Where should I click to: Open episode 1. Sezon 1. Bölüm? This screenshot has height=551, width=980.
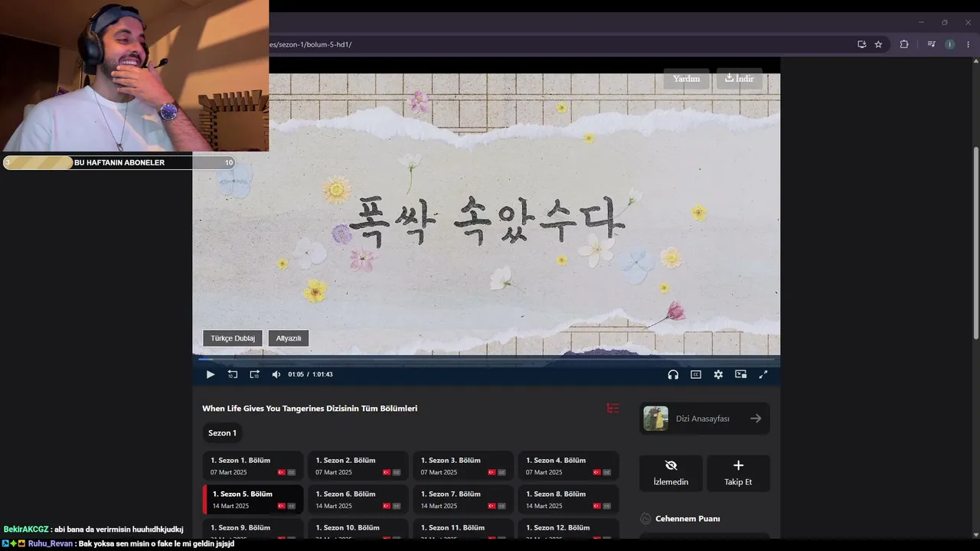pyautogui.click(x=253, y=466)
